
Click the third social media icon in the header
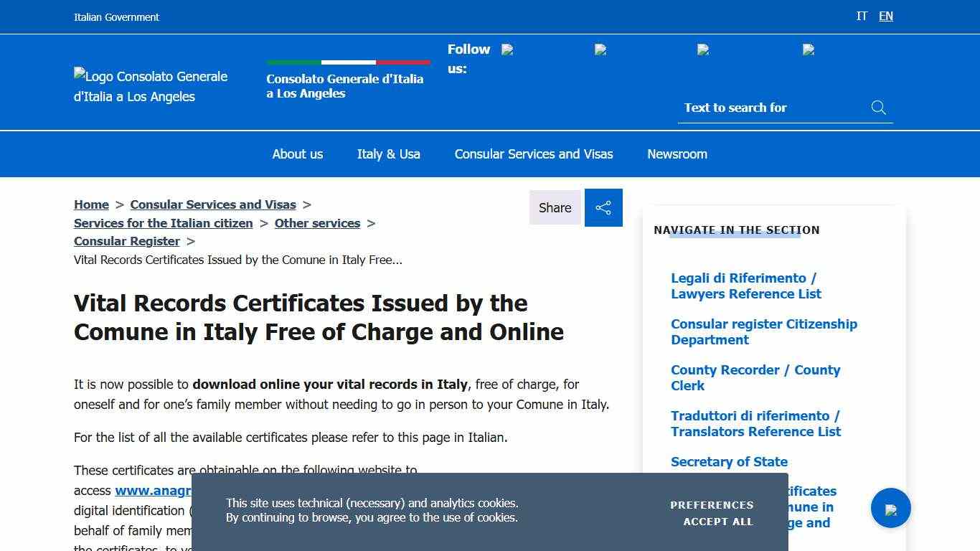tap(703, 50)
